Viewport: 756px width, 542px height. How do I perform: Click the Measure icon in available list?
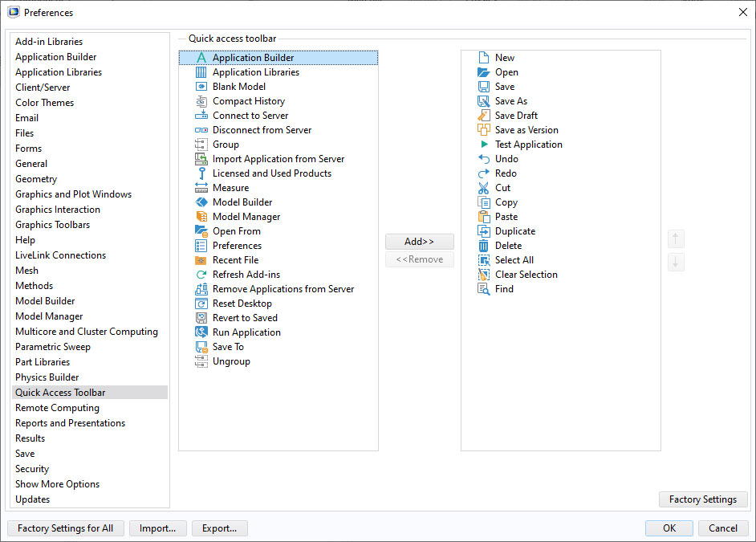tap(201, 188)
